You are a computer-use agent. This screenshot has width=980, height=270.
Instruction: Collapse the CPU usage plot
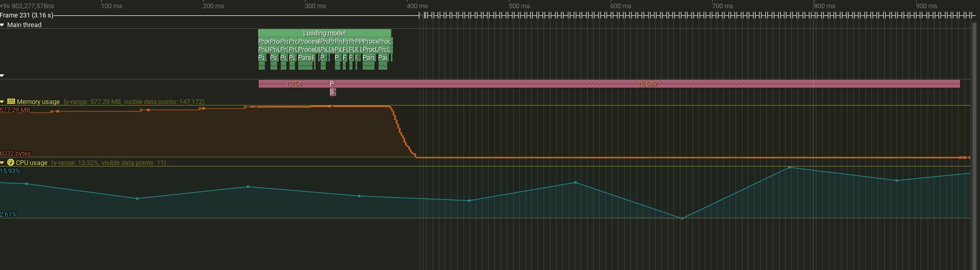[x=3, y=163]
